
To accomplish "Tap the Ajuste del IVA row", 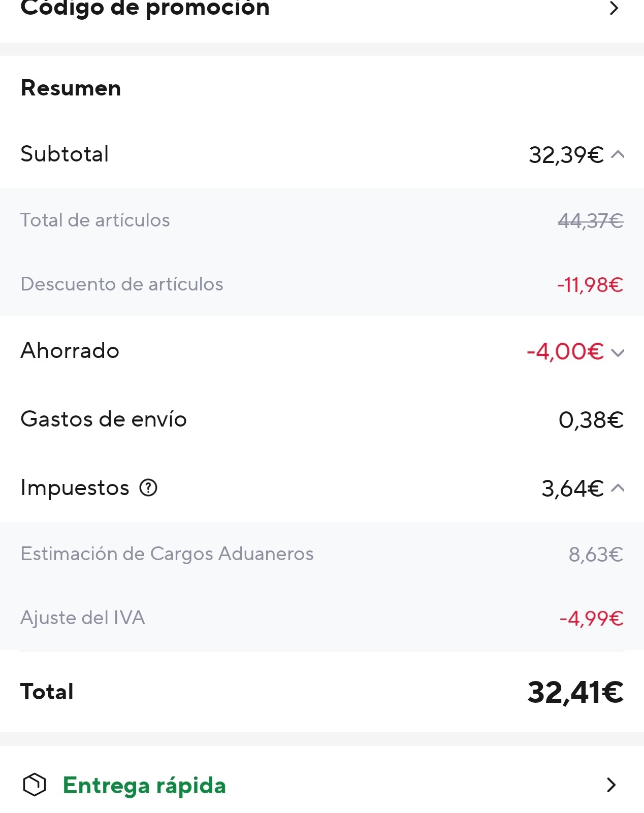I will tap(322, 618).
